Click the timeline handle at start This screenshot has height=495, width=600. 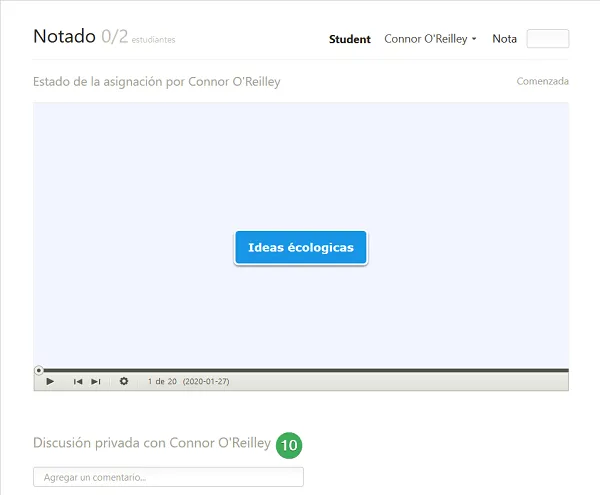click(38, 370)
